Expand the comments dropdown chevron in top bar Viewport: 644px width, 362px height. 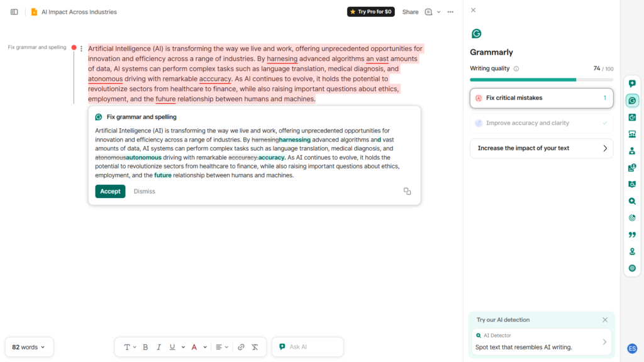tap(438, 12)
